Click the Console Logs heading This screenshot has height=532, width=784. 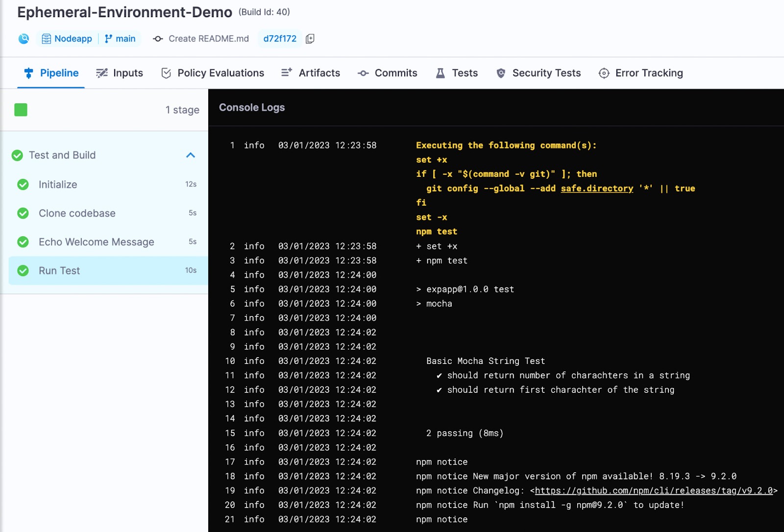pos(252,107)
